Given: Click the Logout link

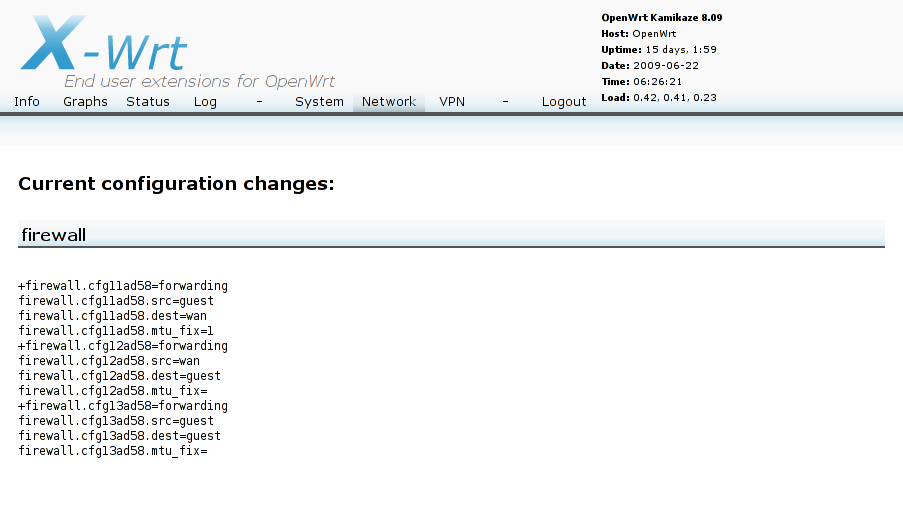Looking at the screenshot, I should coord(564,102).
